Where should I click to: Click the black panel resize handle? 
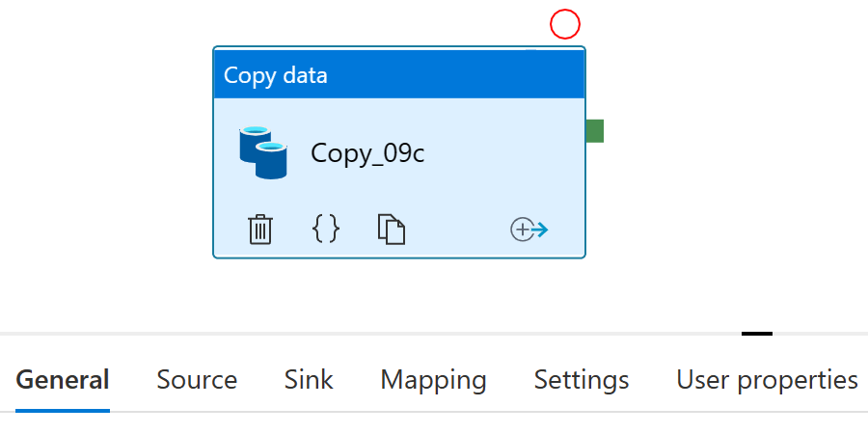pyautogui.click(x=757, y=334)
